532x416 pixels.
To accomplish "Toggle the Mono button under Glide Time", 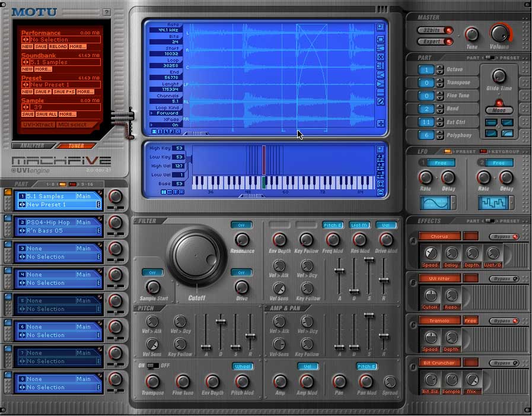I will click(x=499, y=110).
